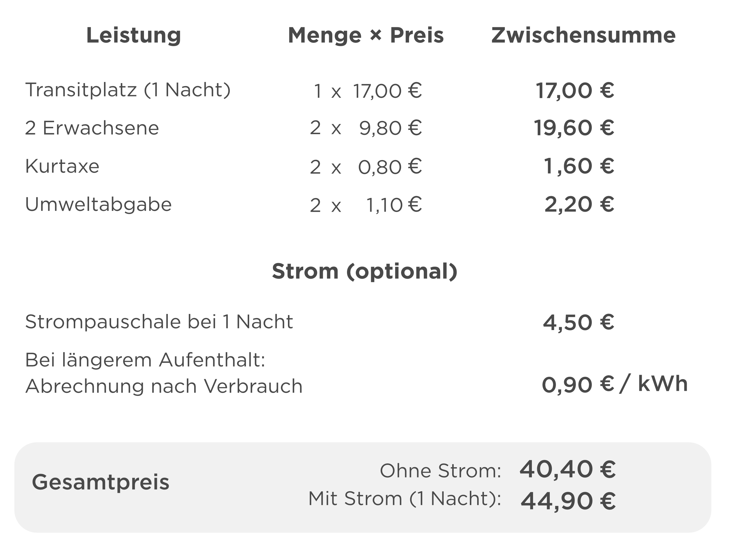Select the Strompauschale bei 1 Nacht label
The width and height of the screenshot is (729, 560).
click(159, 322)
